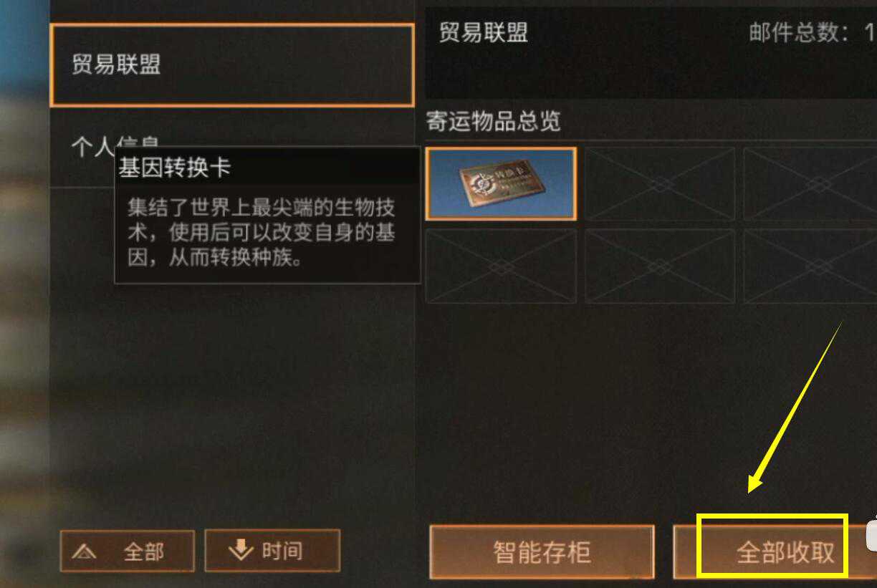The height and width of the screenshot is (588, 877).
Task: Click the down-arrow icon on 时间 sort
Action: 240,549
